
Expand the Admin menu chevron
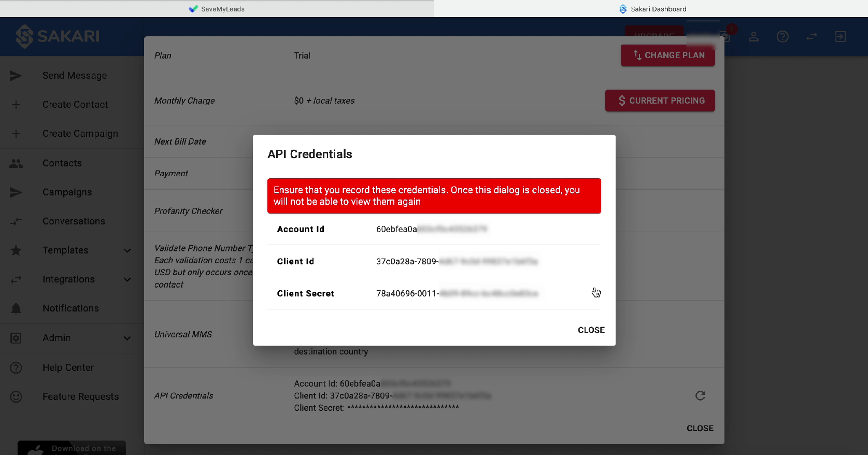127,338
